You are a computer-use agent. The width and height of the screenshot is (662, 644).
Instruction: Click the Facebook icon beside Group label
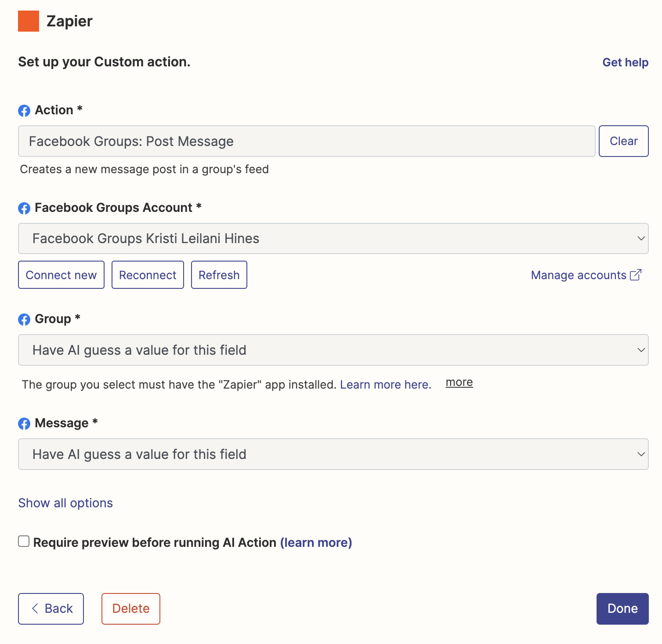click(x=24, y=320)
